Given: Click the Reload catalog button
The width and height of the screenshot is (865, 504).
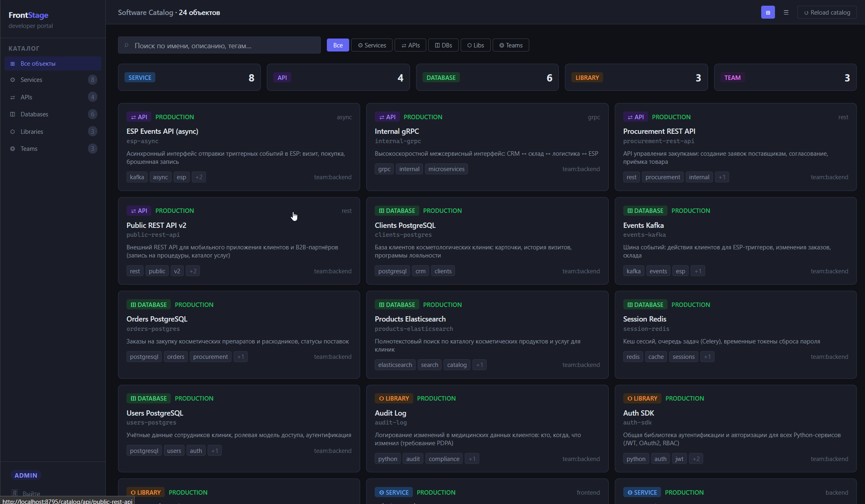Looking at the screenshot, I should click(x=827, y=13).
